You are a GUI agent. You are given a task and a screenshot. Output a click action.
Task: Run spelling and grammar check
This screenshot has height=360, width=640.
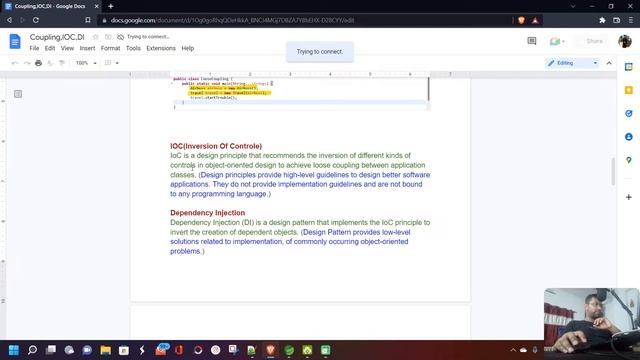point(50,63)
